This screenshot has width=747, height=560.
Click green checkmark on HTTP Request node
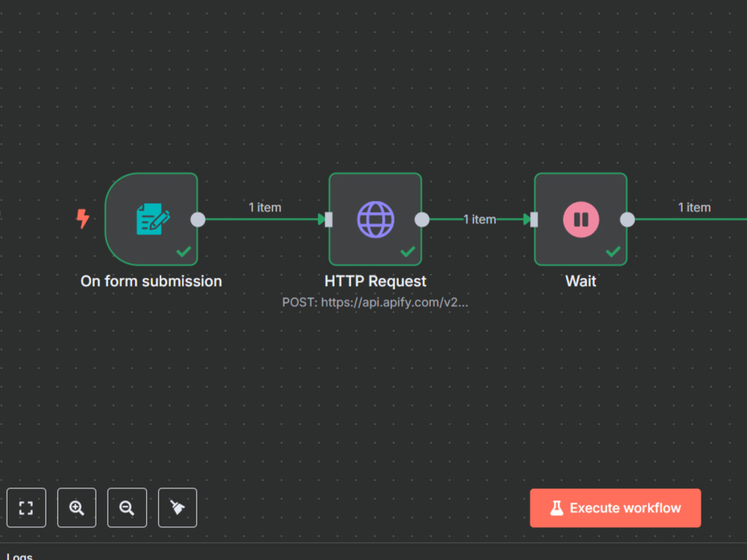coord(408,252)
